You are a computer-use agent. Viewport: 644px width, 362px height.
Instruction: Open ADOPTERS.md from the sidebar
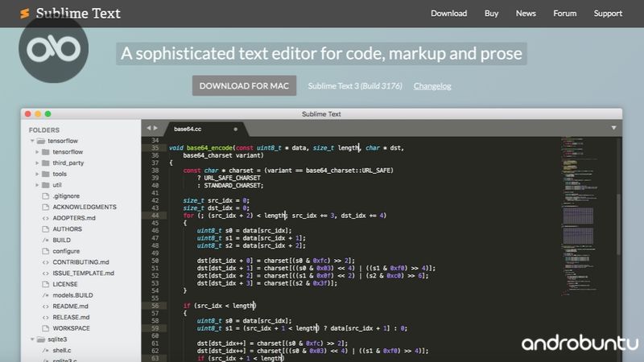point(74,218)
